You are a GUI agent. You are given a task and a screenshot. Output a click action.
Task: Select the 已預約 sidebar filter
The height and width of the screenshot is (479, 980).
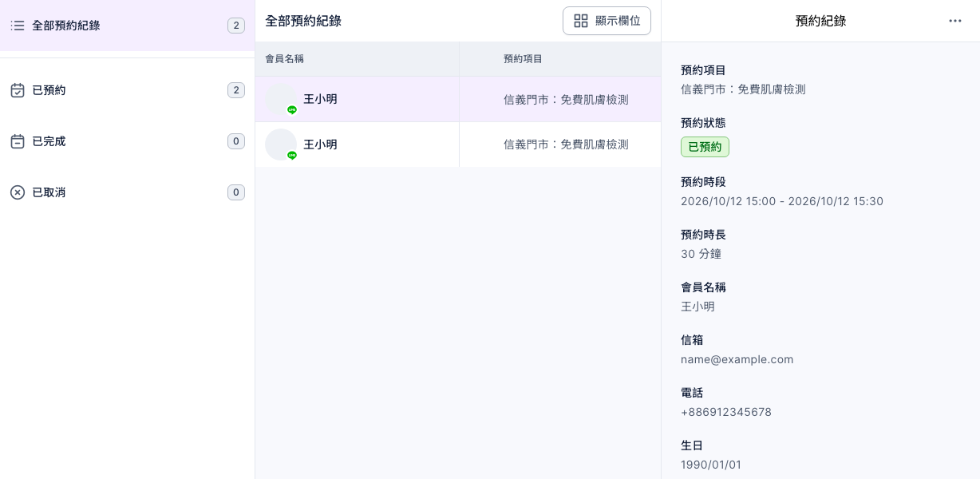coord(128,90)
